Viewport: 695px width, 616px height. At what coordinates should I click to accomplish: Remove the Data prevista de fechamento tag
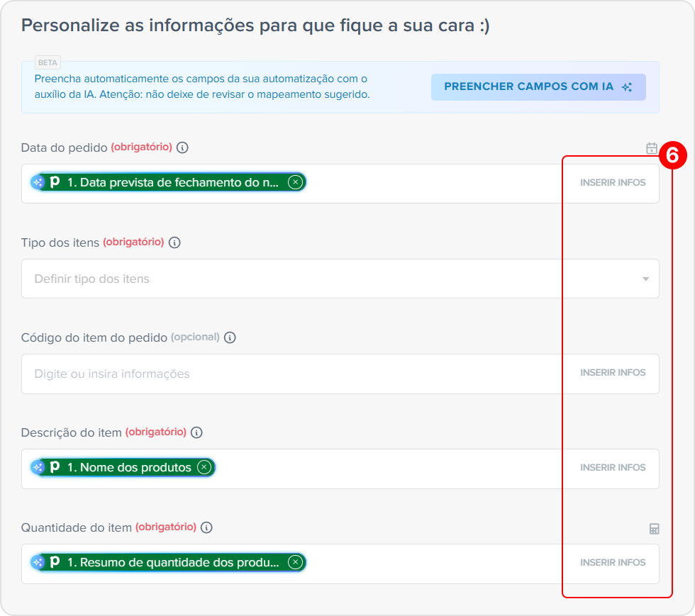pyautogui.click(x=295, y=182)
